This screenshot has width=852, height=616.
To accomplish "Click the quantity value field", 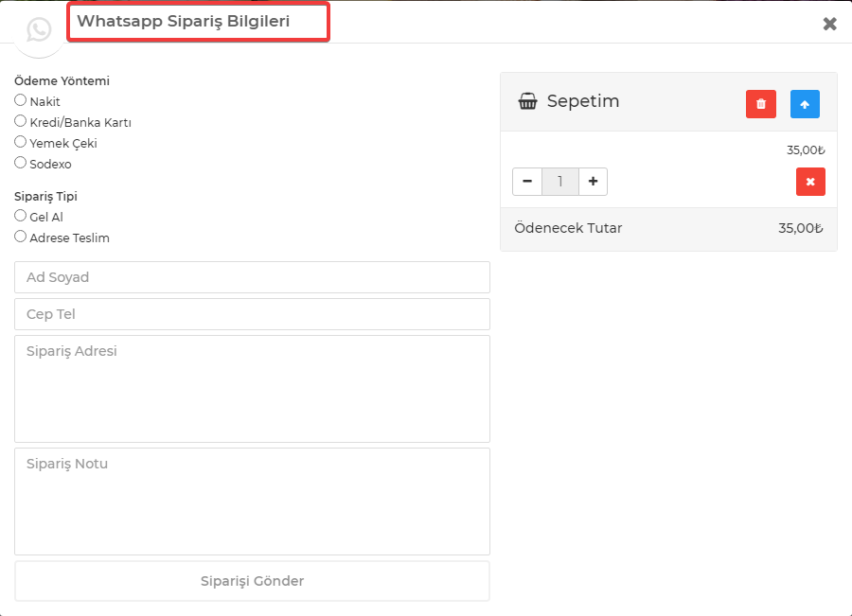I will click(560, 182).
